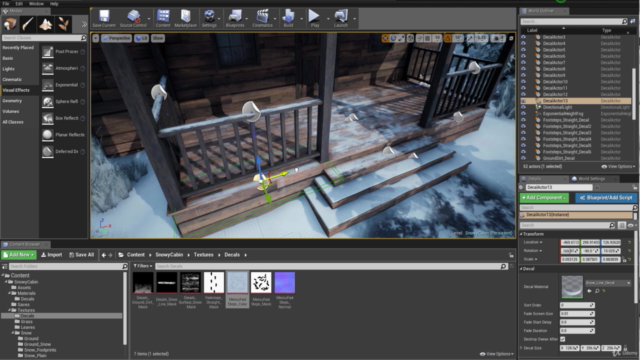The height and width of the screenshot is (360, 640).
Task: Collapse the Decal section
Action: 522,269
